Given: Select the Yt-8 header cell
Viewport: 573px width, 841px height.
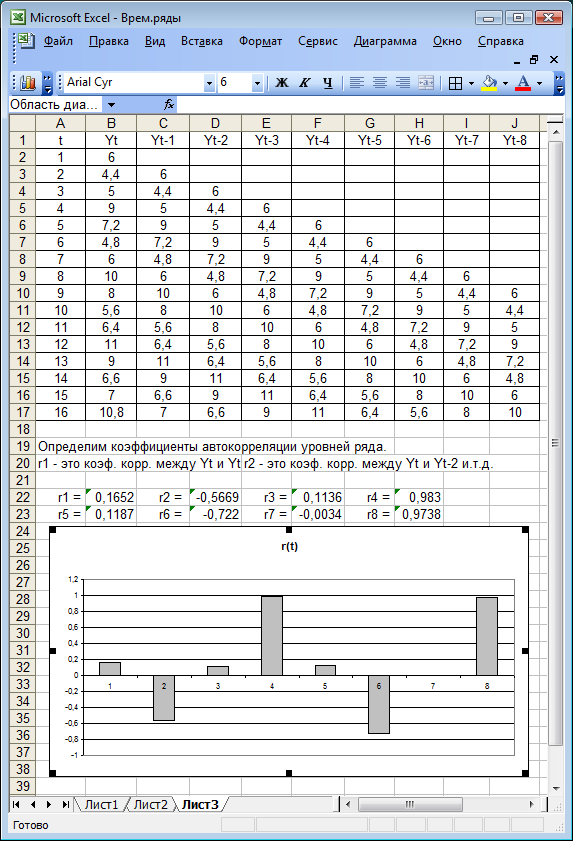Looking at the screenshot, I should 515,141.
